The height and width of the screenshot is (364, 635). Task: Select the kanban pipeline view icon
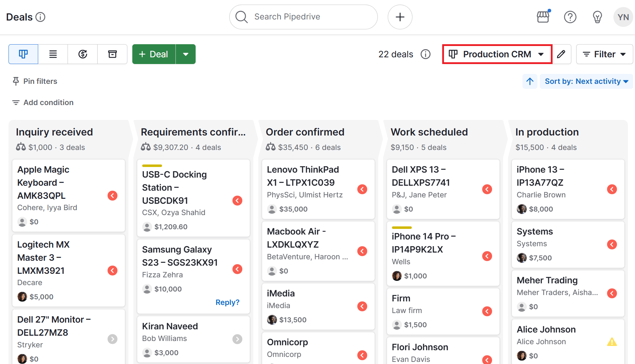[23, 54]
